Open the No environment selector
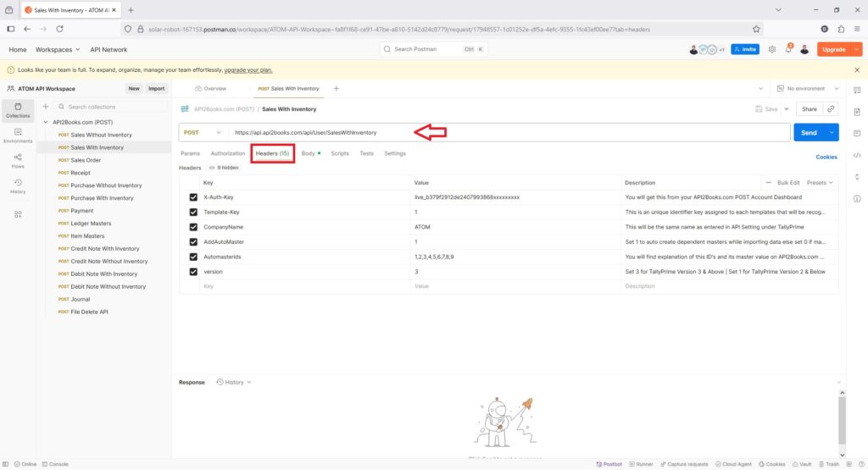This screenshot has height=470, width=868. tap(808, 88)
